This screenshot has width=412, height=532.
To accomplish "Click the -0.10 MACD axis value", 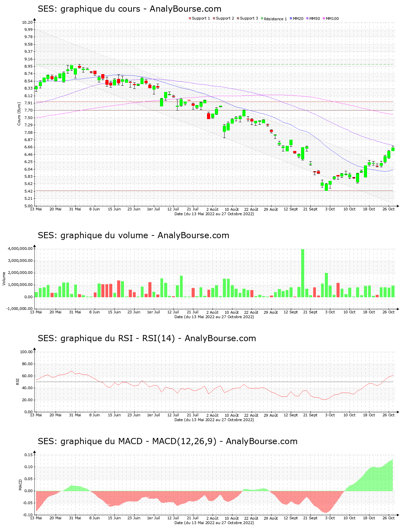I will tap(28, 515).
